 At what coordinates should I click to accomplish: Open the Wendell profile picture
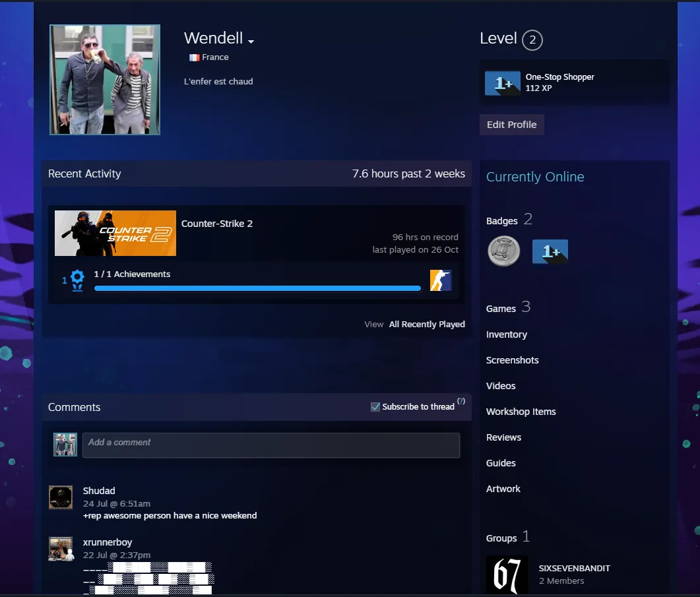pos(105,79)
